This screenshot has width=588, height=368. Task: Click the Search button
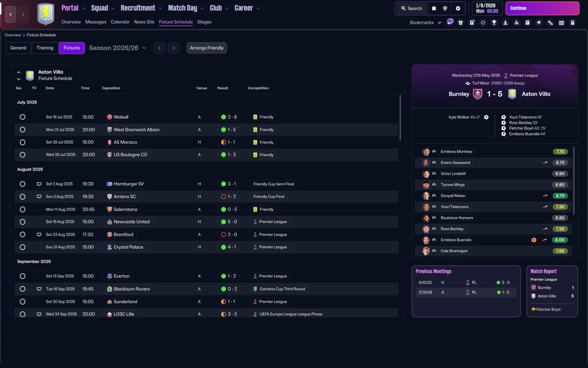click(411, 8)
